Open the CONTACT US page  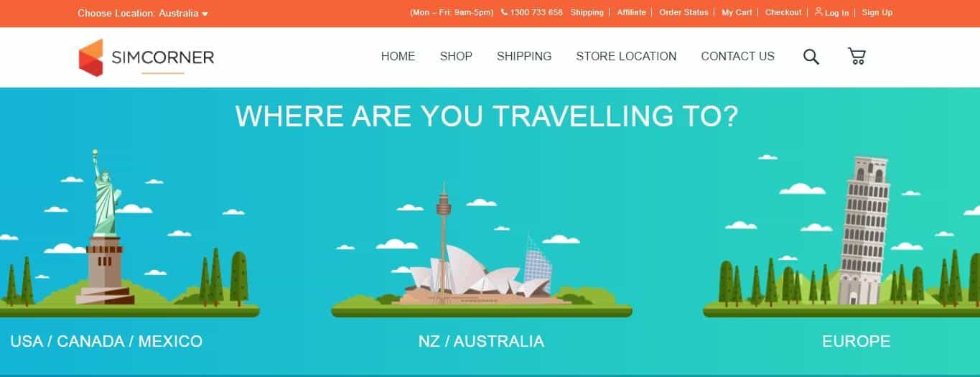(737, 56)
